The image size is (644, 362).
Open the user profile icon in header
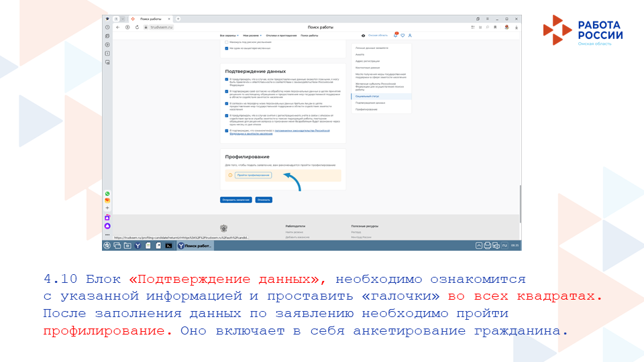tap(409, 35)
